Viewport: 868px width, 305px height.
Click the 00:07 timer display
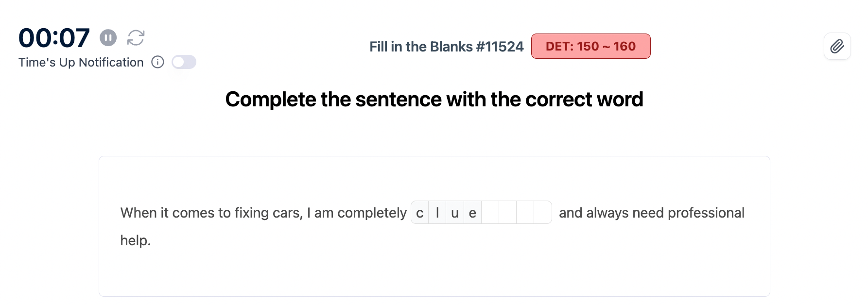[54, 38]
